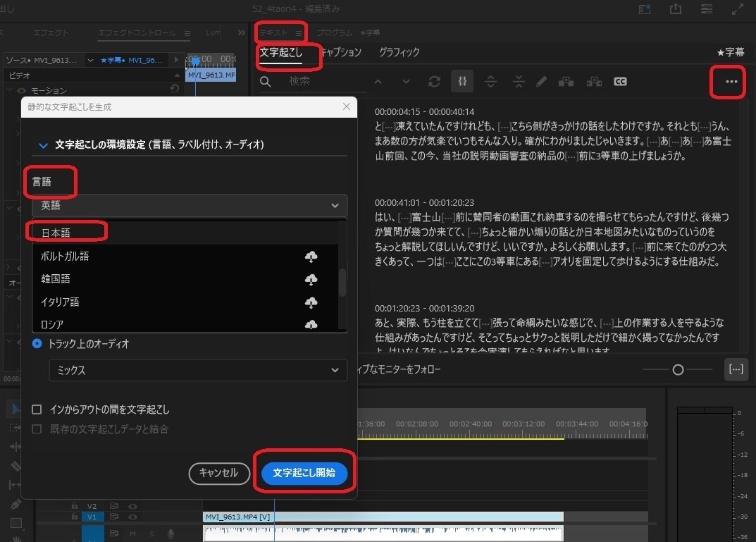756x542 pixels.
Task: Collapse the 文字起こしの環境設定 section chevron
Action: coord(43,144)
